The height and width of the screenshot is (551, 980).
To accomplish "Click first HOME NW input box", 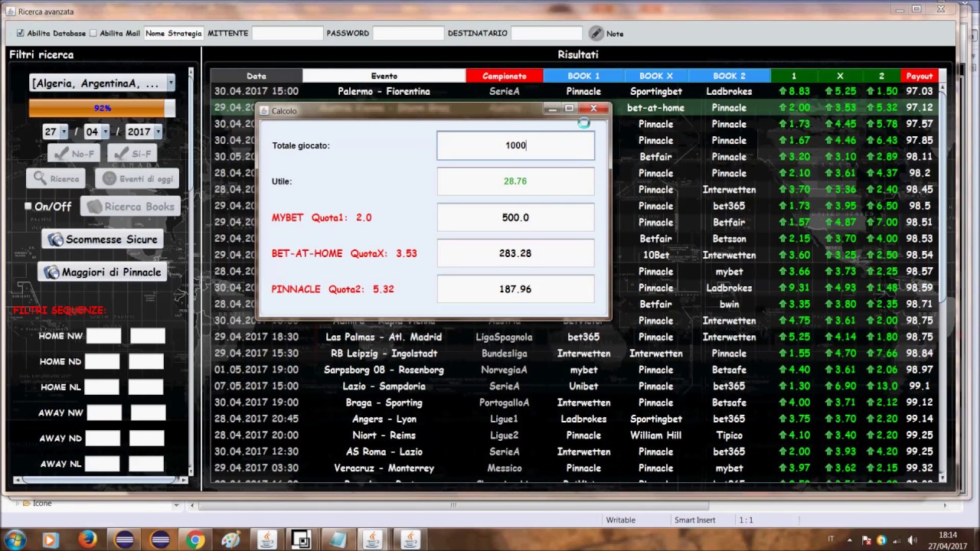I will (103, 335).
